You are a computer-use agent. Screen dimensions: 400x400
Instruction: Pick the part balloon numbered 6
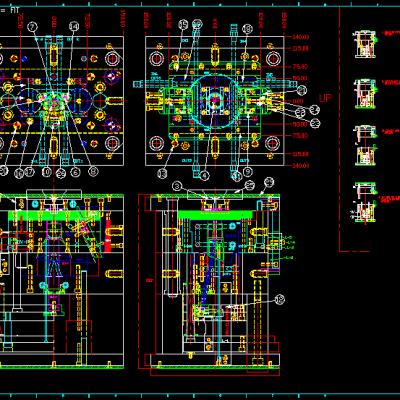coord(76,172)
